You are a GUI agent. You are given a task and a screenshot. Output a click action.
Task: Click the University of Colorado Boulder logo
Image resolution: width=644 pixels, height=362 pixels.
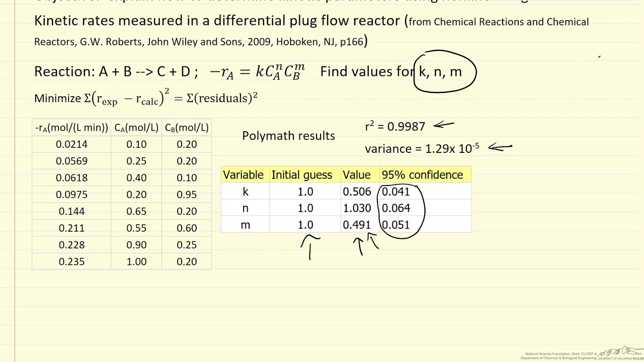point(621,353)
